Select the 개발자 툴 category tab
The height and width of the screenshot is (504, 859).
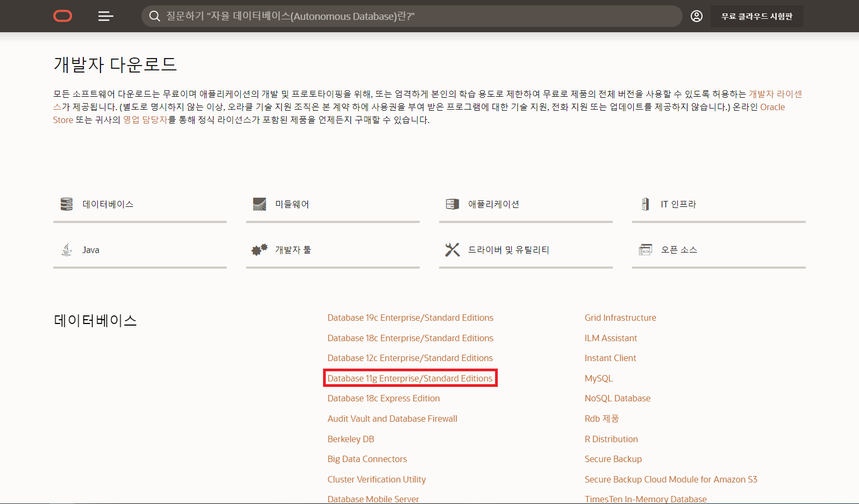tap(333, 251)
